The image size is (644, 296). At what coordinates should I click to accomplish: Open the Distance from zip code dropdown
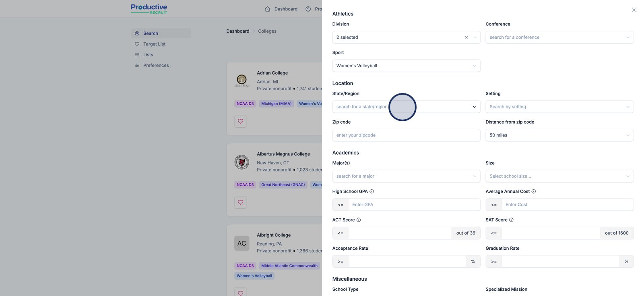[x=559, y=135]
